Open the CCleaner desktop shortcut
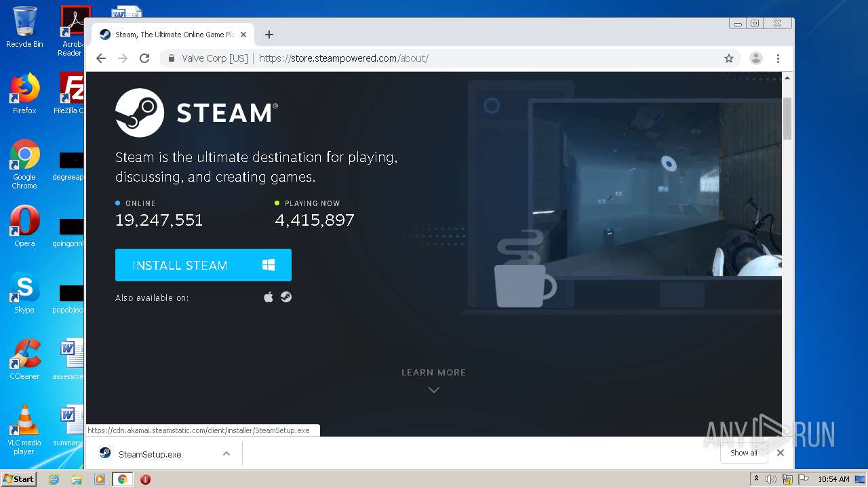 coord(24,359)
